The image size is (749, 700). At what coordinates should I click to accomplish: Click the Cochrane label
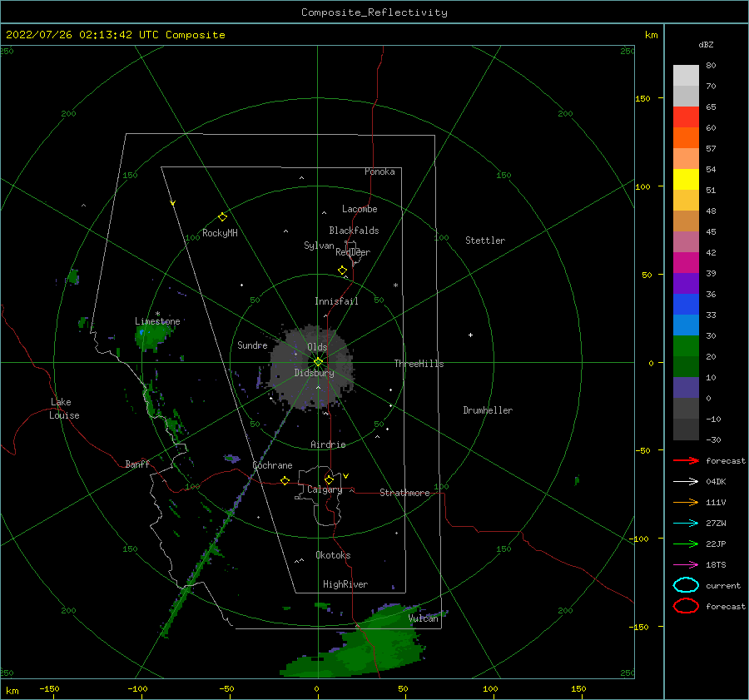272,465
